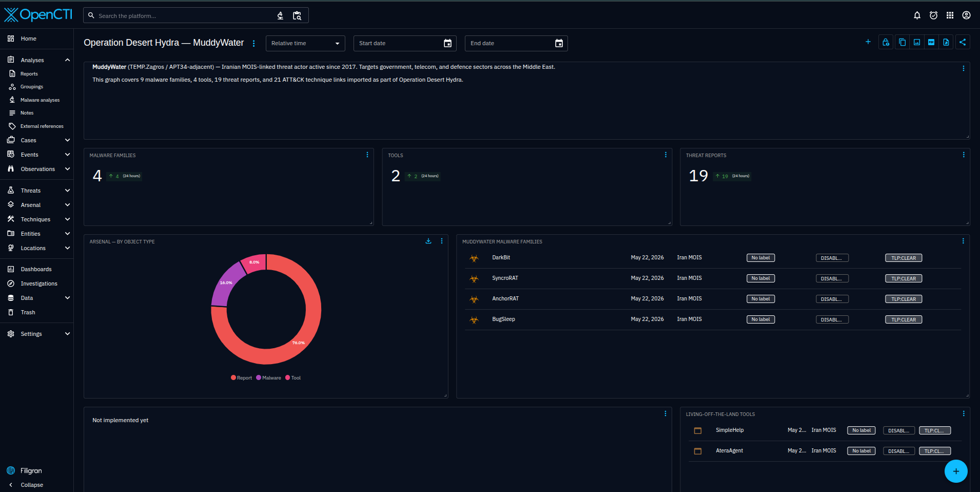Open the AteraAgent tool row
This screenshot has width=980, height=492.
[825, 451]
